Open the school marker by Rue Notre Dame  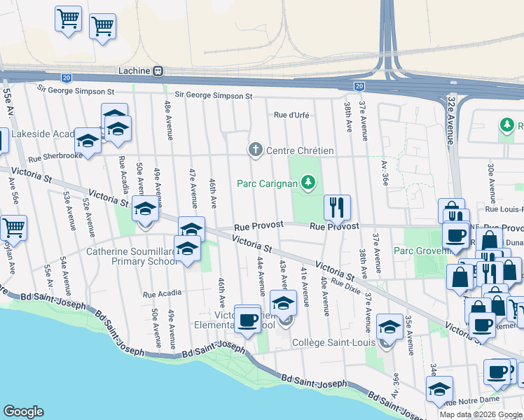coord(439,391)
